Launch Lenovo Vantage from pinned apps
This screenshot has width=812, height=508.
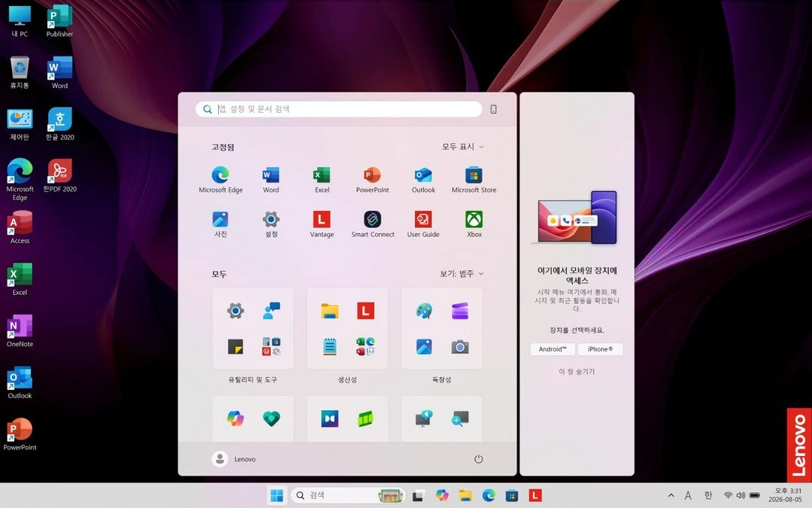tap(322, 224)
